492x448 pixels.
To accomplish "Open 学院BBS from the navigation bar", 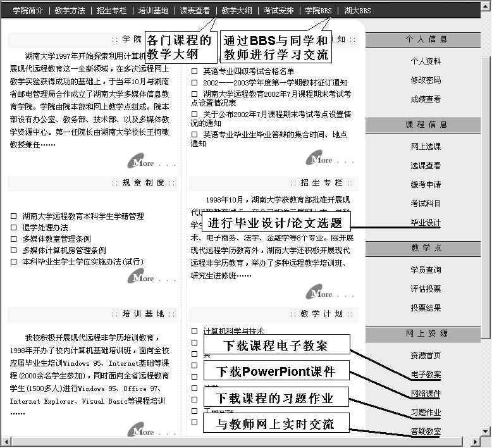I will (x=318, y=10).
